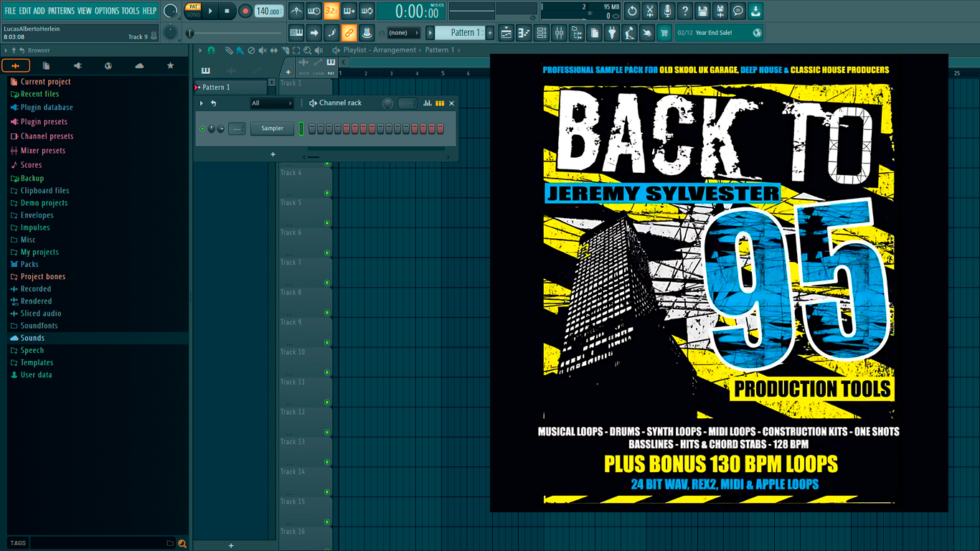980x551 pixels.
Task: Add a channel with the plus button
Action: (273, 154)
